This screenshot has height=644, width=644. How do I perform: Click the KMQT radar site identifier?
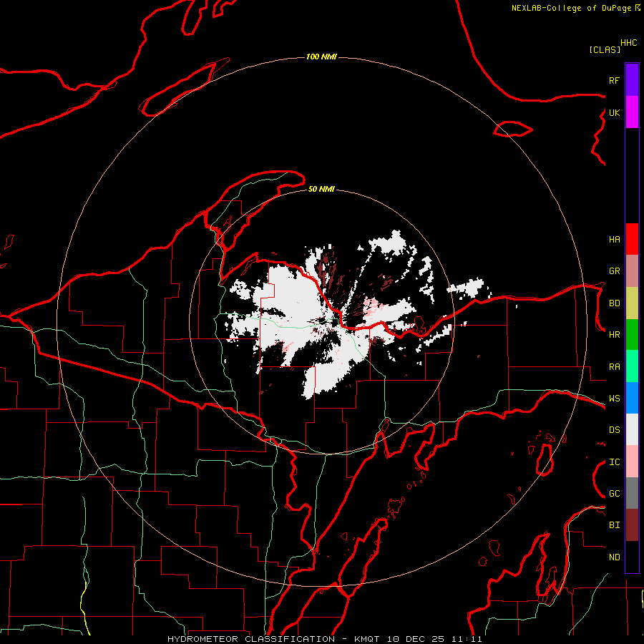(x=367, y=639)
